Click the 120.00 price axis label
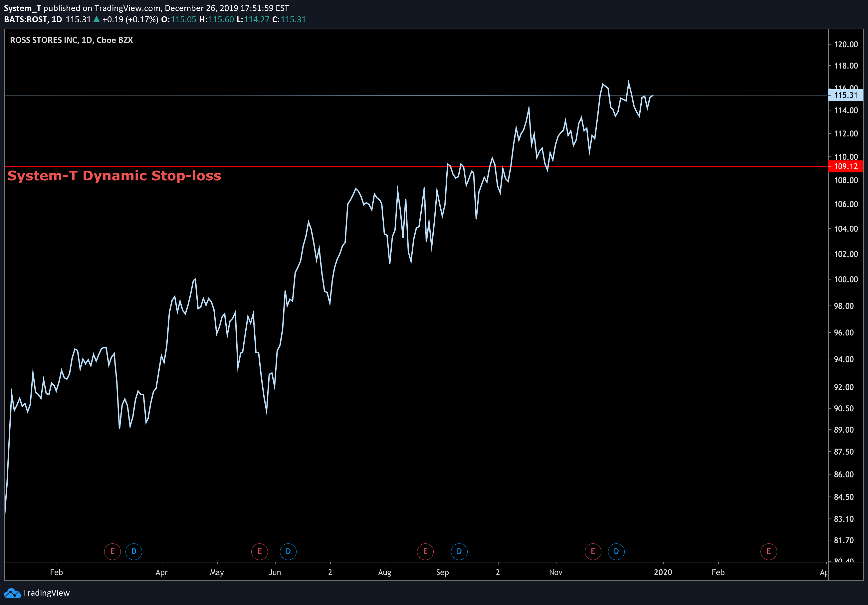This screenshot has height=605, width=868. coord(846,44)
